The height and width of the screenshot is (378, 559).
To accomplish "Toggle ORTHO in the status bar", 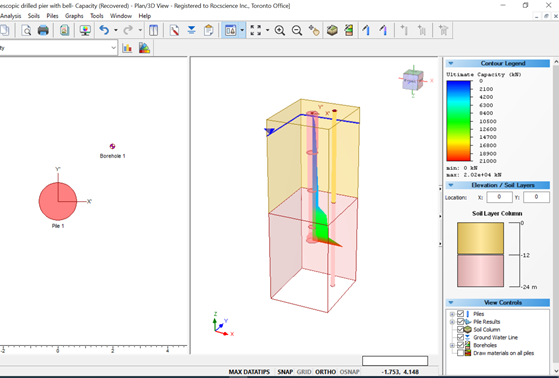I will point(325,372).
